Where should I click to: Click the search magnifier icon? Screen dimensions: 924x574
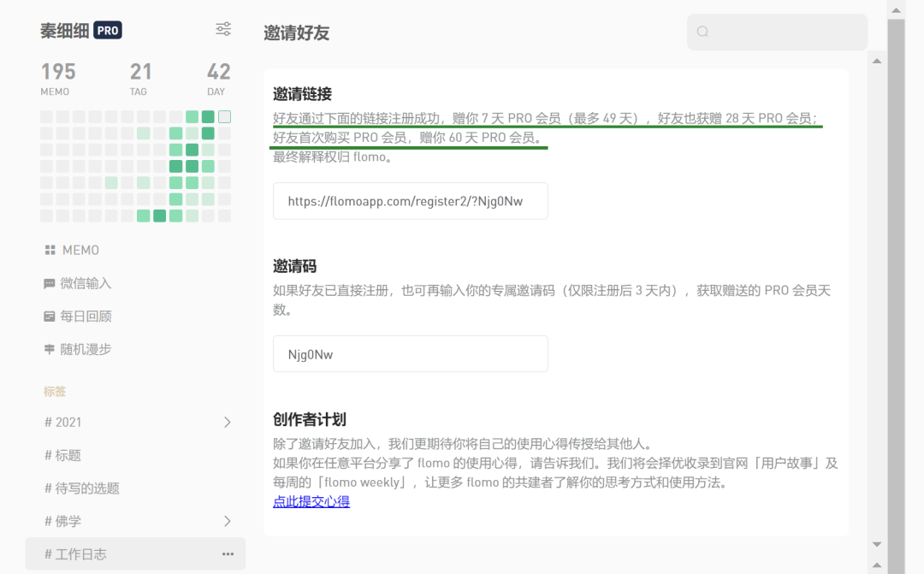pos(702,32)
